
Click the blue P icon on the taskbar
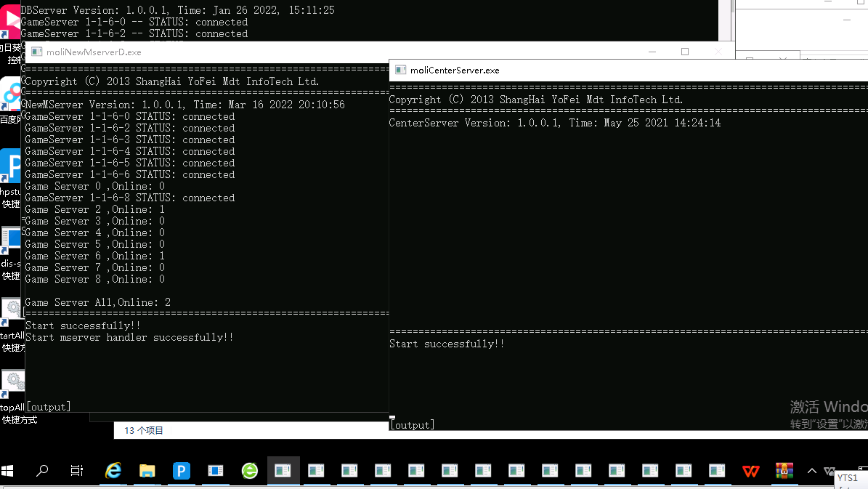181,472
